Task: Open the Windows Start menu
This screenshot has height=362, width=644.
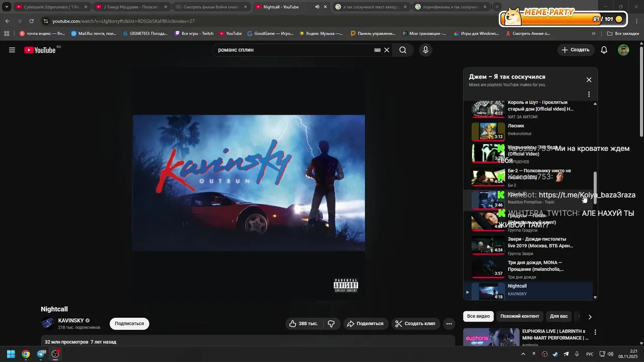Action: pos(11,354)
